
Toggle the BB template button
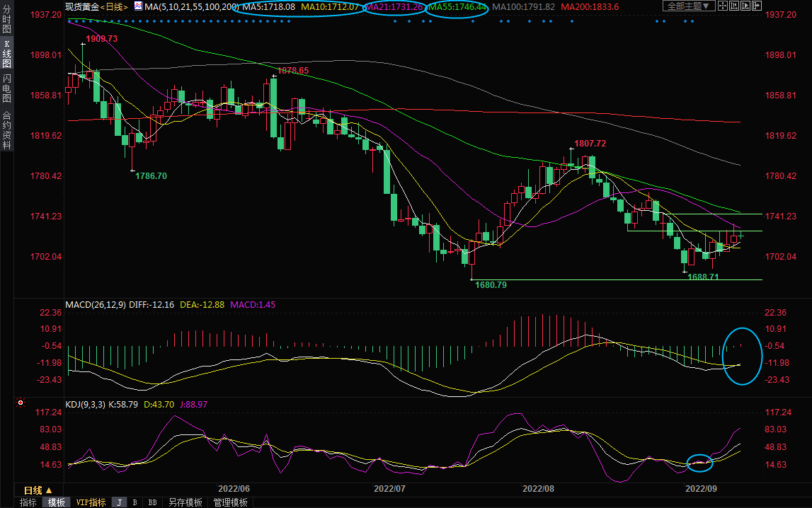pyautogui.click(x=152, y=502)
